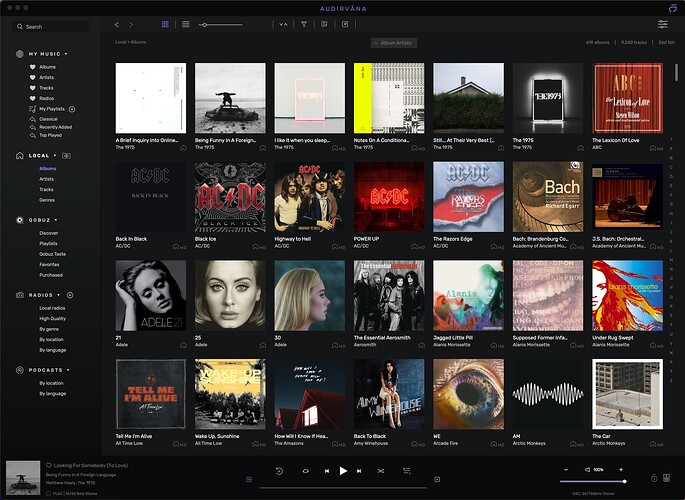
Task: Seek on the playback progress bar
Action: click(x=343, y=488)
